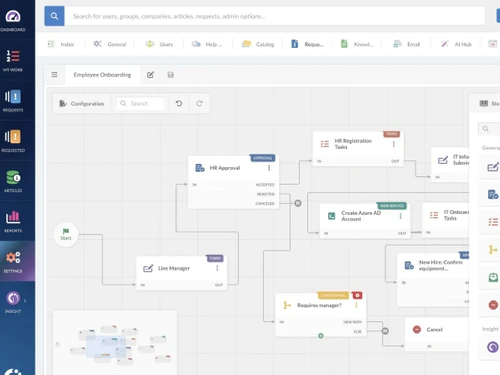
Task: Go to My Work in sidebar
Action: pyautogui.click(x=13, y=60)
